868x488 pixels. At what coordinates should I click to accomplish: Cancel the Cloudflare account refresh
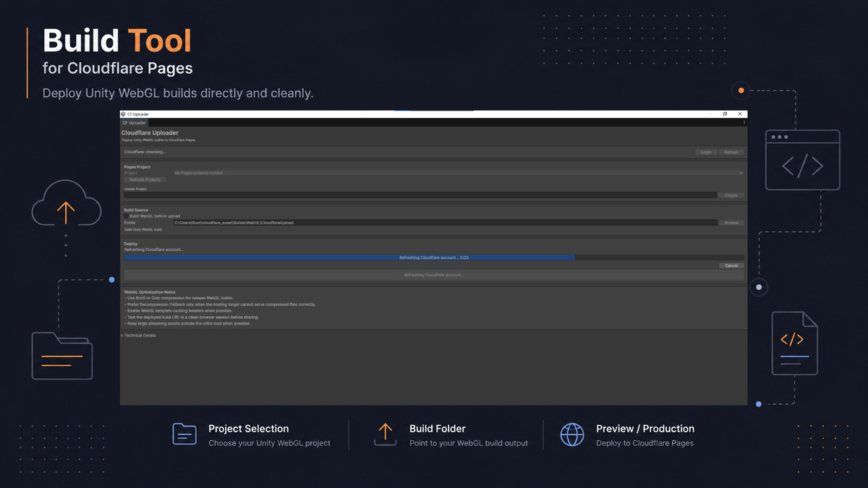click(731, 265)
